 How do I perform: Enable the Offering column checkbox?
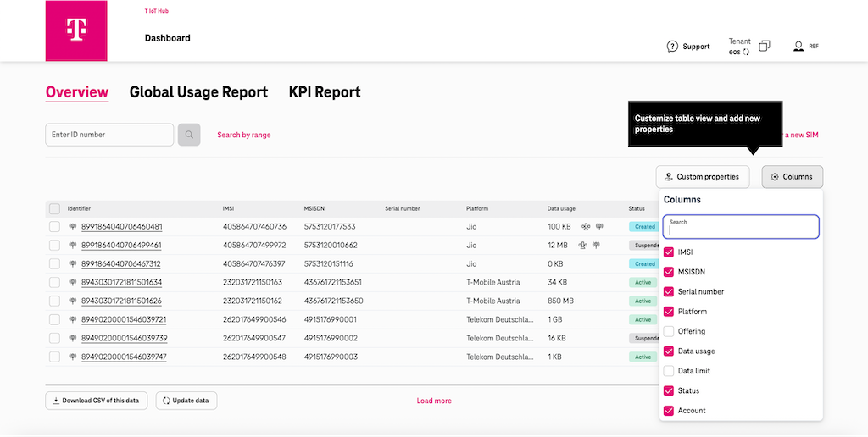pyautogui.click(x=669, y=331)
